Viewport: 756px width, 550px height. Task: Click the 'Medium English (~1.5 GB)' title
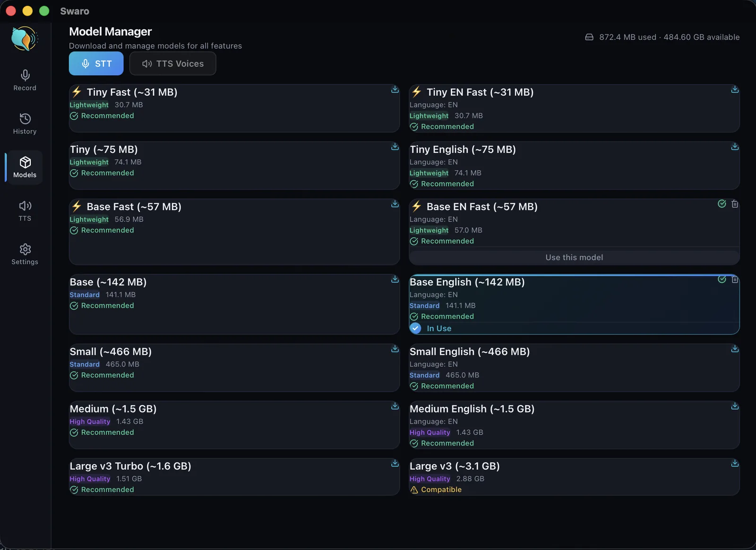coord(472,409)
